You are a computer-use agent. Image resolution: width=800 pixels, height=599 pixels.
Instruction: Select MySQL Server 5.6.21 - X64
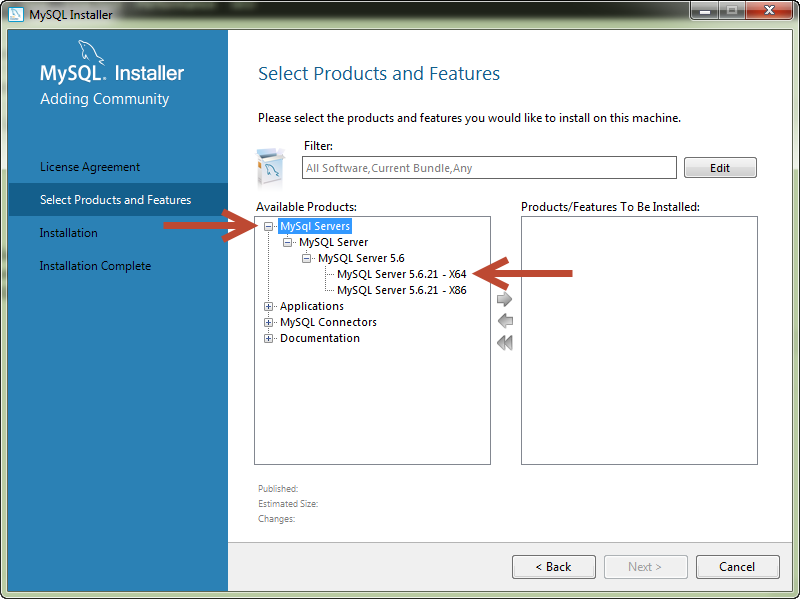[x=402, y=274]
